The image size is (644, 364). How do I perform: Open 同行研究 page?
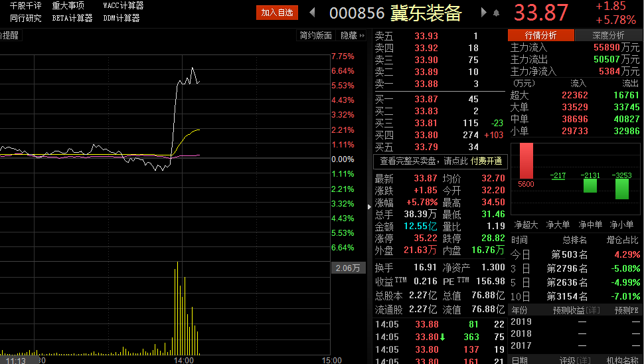(x=26, y=19)
